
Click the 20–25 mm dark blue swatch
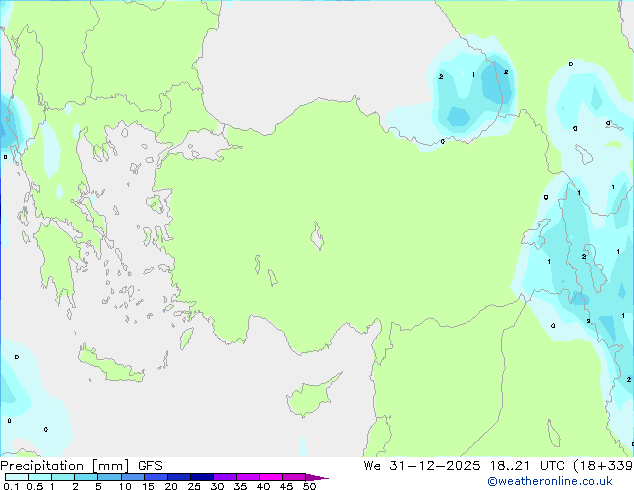pyautogui.click(x=179, y=477)
